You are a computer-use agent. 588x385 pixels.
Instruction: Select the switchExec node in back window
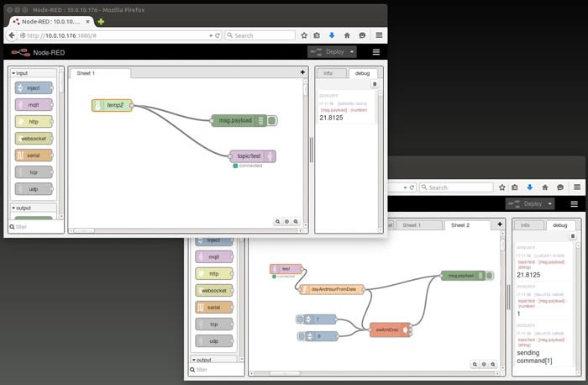coord(390,330)
